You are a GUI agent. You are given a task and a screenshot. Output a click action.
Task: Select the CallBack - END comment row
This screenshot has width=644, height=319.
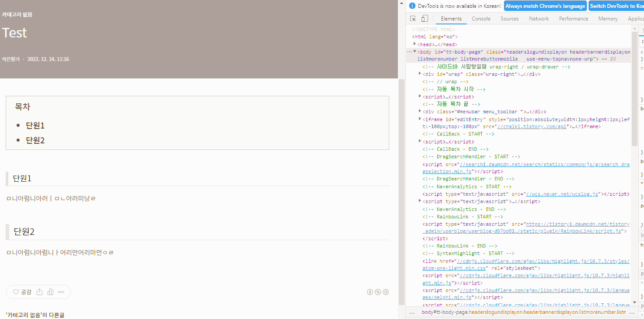456,149
